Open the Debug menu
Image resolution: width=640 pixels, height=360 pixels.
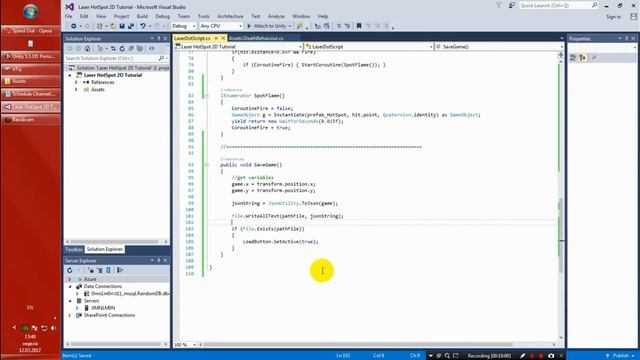[x=162, y=16]
